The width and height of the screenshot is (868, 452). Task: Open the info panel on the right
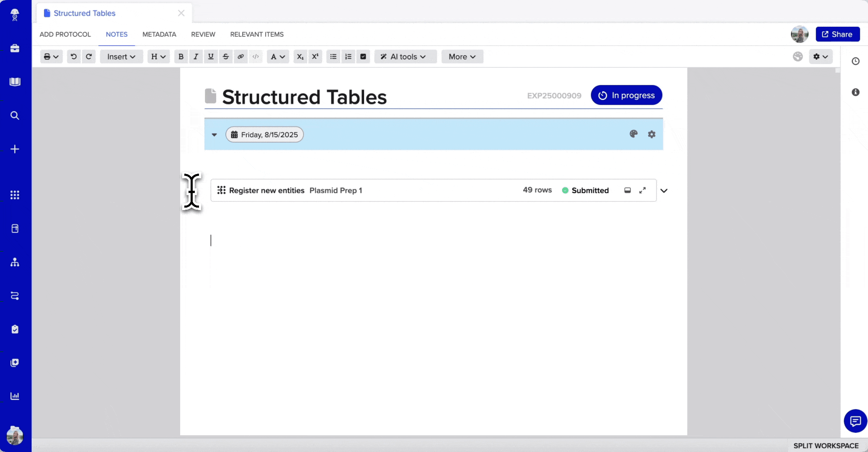tap(856, 92)
